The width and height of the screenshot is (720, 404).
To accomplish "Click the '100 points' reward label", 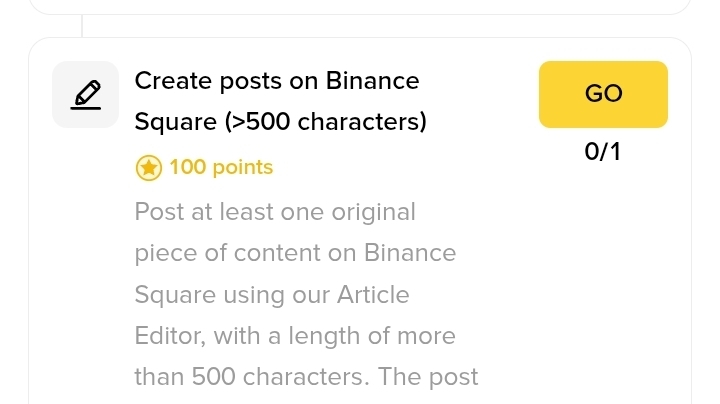I will coord(221,168).
